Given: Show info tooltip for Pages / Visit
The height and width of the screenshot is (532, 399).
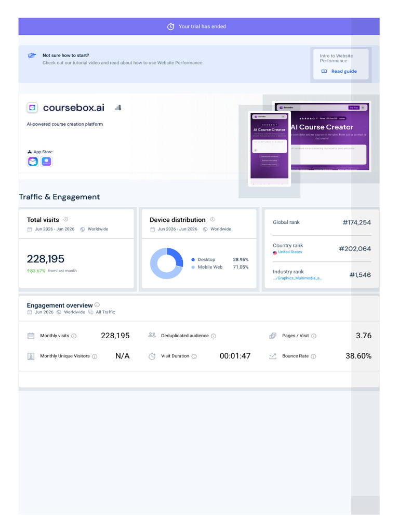Looking at the screenshot, I should coord(314,336).
